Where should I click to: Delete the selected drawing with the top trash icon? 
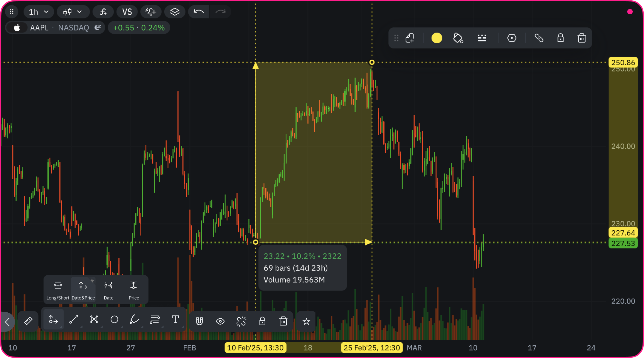coord(582,38)
